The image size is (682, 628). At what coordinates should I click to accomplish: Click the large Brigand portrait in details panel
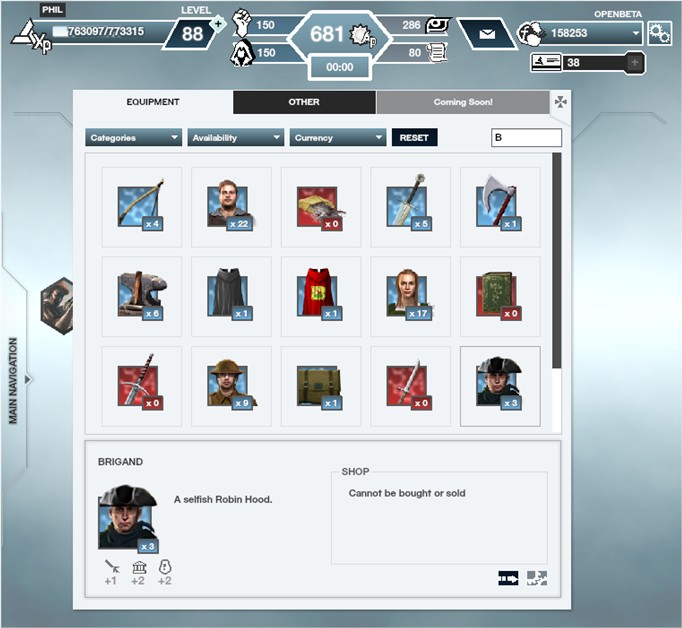(x=128, y=518)
